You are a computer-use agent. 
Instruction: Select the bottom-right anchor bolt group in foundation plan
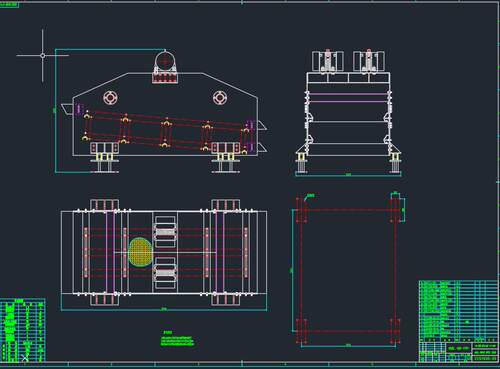click(395, 331)
